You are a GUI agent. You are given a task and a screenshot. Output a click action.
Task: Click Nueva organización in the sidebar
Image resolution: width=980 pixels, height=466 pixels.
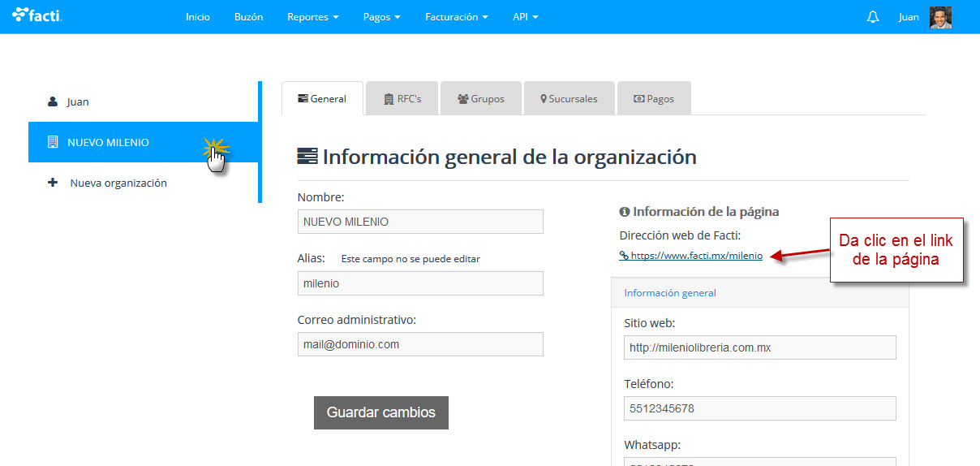(143, 183)
